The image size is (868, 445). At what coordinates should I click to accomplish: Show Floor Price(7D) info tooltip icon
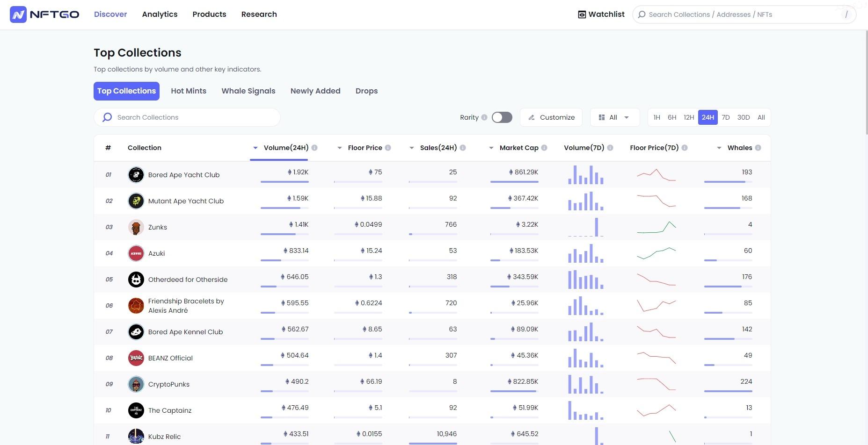[x=685, y=148]
